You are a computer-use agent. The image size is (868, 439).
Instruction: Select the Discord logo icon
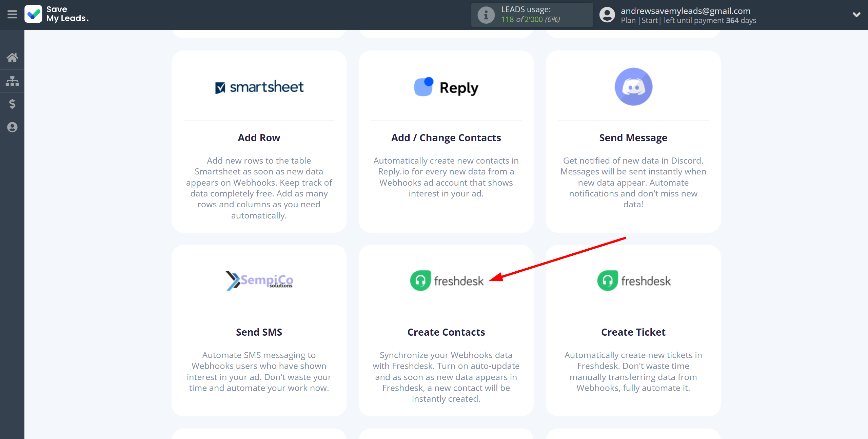633,87
